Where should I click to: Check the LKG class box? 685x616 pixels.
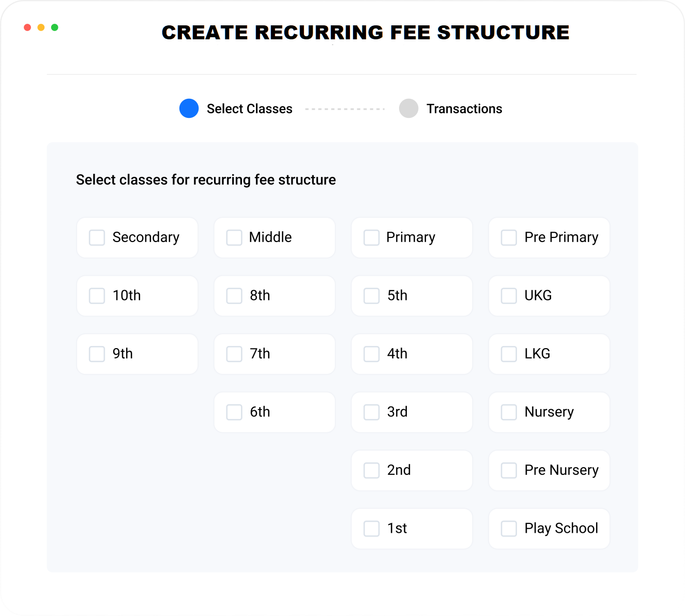click(509, 354)
